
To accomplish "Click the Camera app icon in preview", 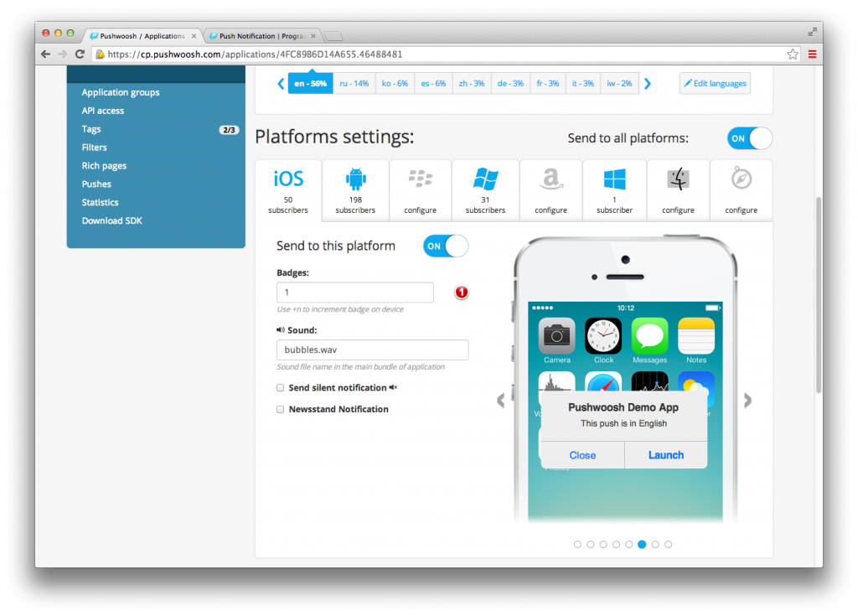I will tap(557, 335).
